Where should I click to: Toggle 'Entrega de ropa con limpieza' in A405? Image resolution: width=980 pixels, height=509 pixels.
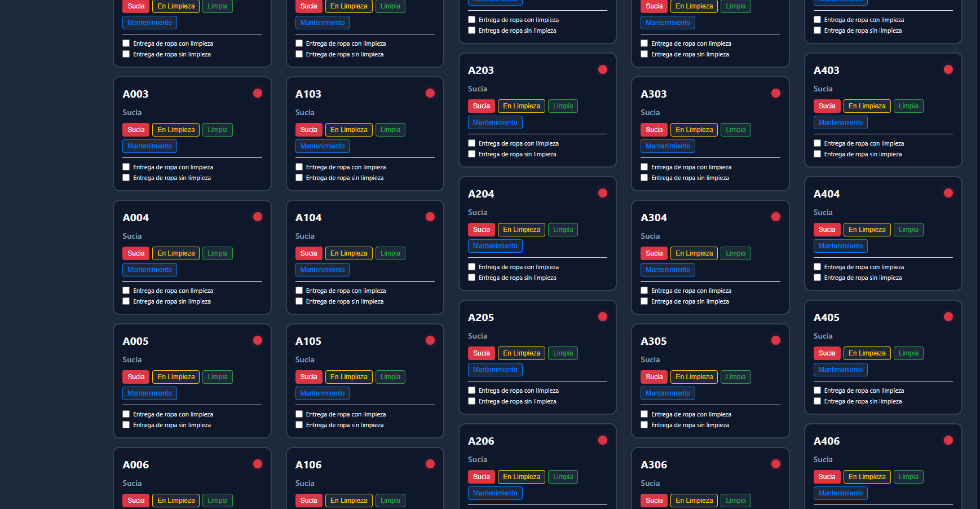818,390
